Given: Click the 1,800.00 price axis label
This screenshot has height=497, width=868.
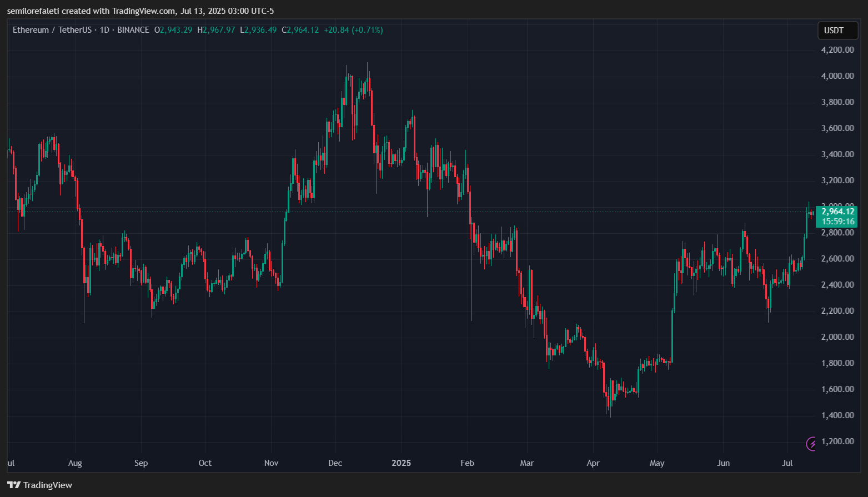Looking at the screenshot, I should tap(837, 363).
